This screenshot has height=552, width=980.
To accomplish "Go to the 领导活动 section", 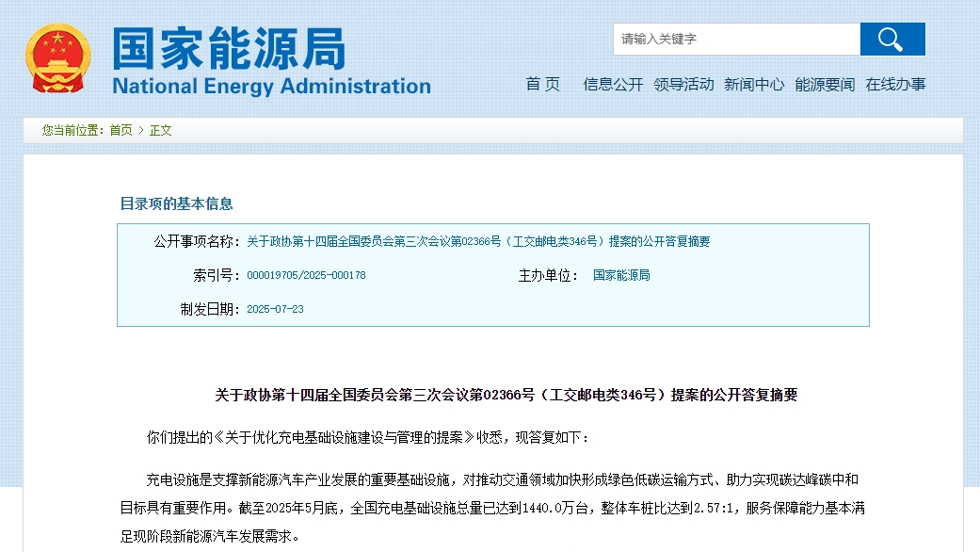I will (683, 85).
